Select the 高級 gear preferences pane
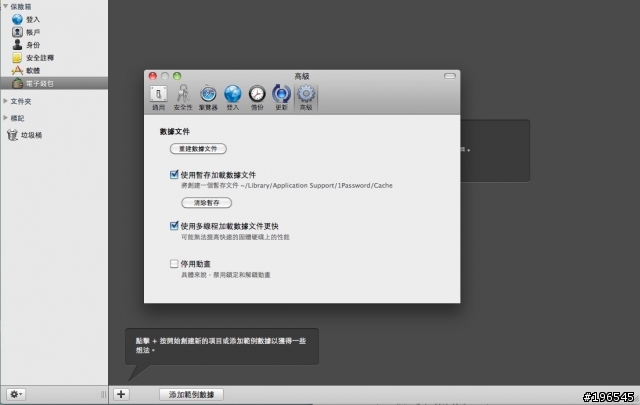Screen dimensions: 640x405 (x=306, y=98)
